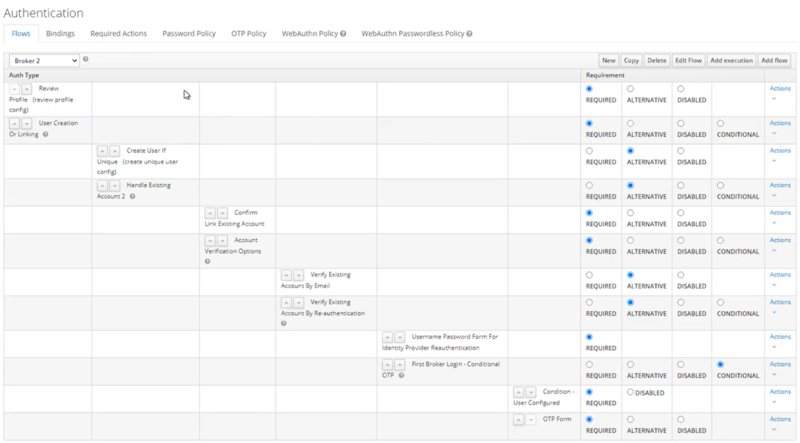Click the Add execution button
The height and width of the screenshot is (443, 800).
coord(731,60)
